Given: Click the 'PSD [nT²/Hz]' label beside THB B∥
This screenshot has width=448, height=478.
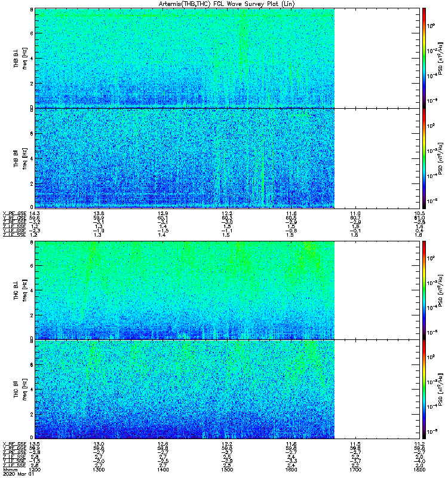Looking at the screenshot, I should pos(440,158).
